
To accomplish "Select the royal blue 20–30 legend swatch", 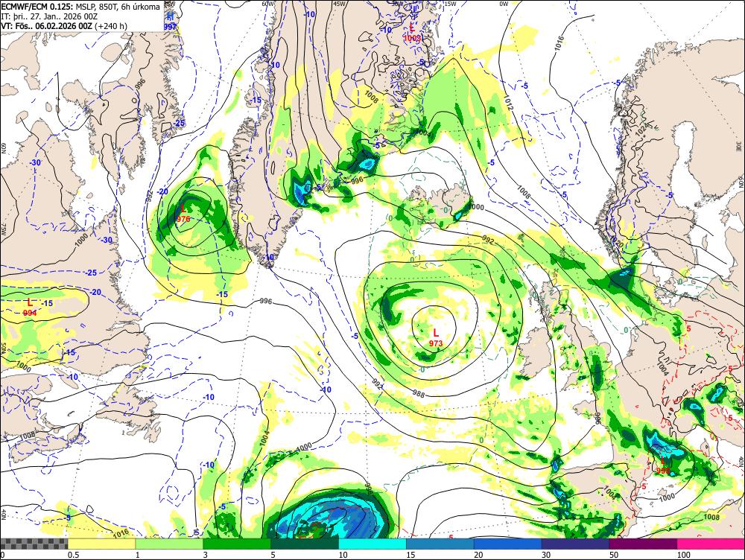I will (508, 544).
